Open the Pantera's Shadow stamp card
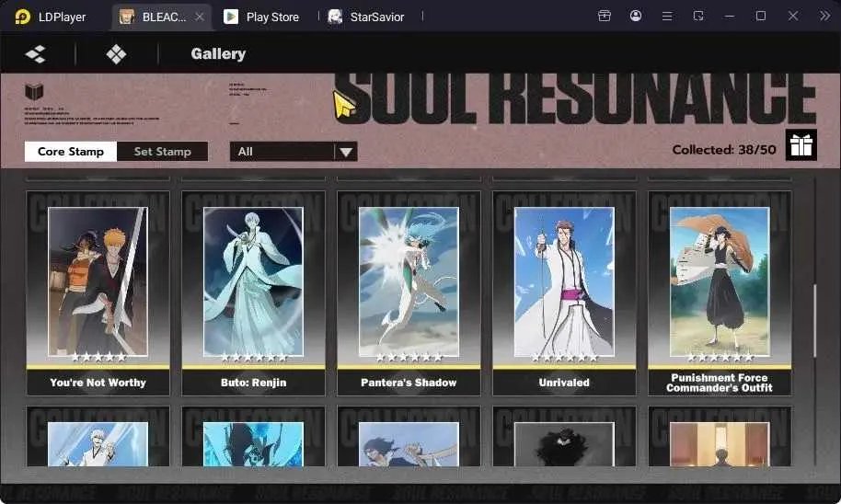Screen dimensions: 841x504 [x=409, y=293]
